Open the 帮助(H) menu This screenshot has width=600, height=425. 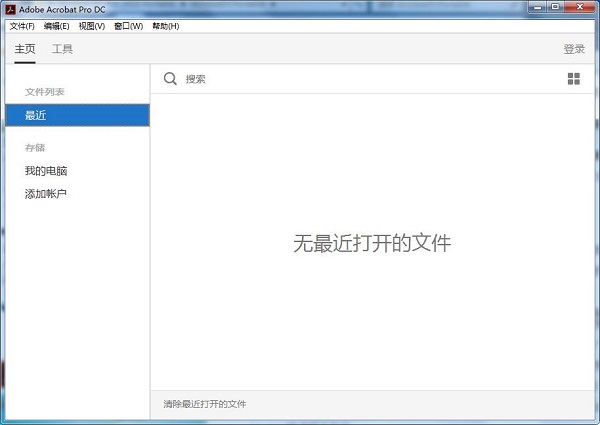(166, 26)
